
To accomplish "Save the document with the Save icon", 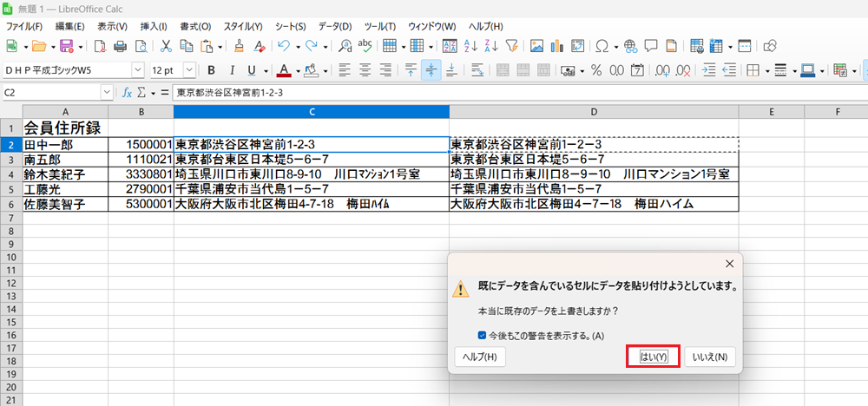I will click(x=67, y=46).
